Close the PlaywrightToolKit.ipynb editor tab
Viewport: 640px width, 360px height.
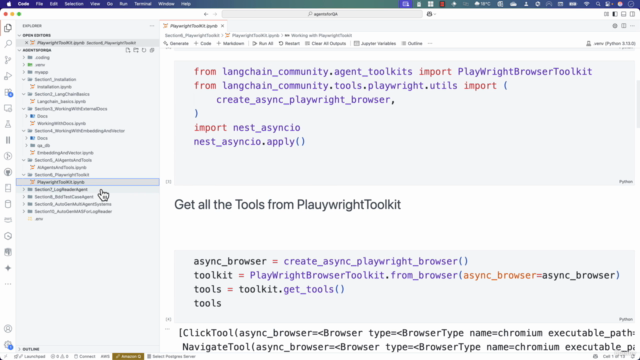click(x=222, y=26)
